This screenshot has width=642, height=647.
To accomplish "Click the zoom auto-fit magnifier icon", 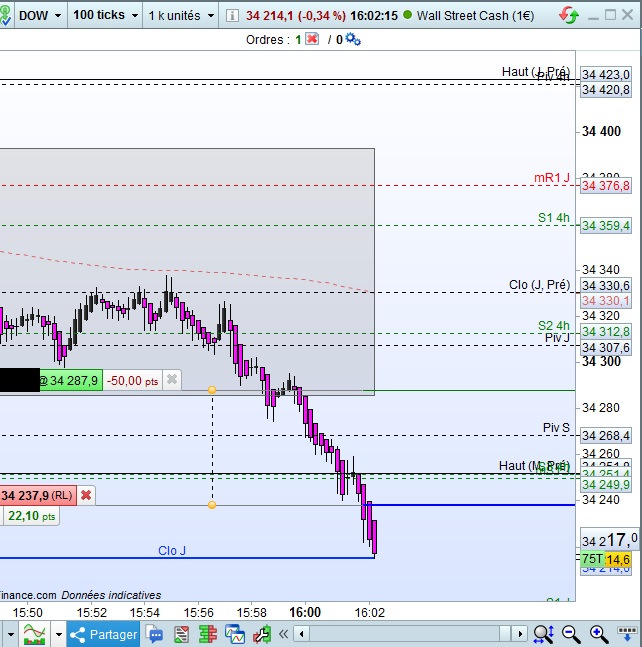I will tap(544, 634).
